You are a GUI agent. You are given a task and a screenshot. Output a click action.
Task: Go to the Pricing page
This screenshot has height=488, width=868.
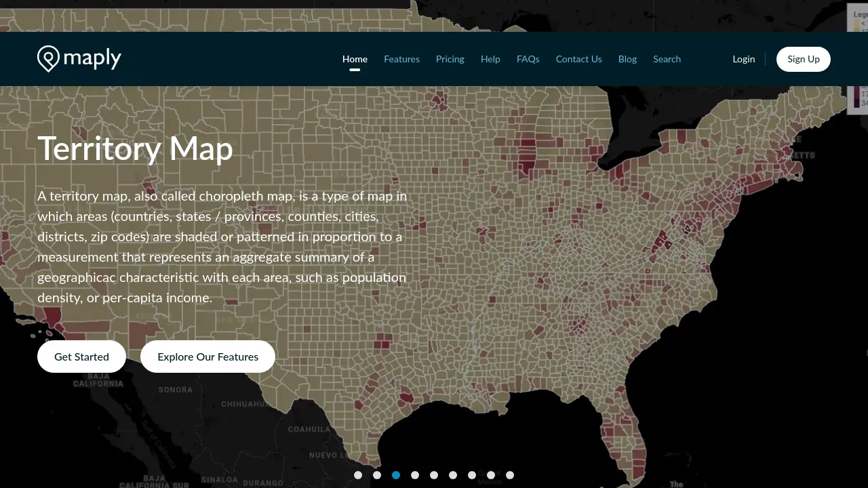pyautogui.click(x=450, y=59)
